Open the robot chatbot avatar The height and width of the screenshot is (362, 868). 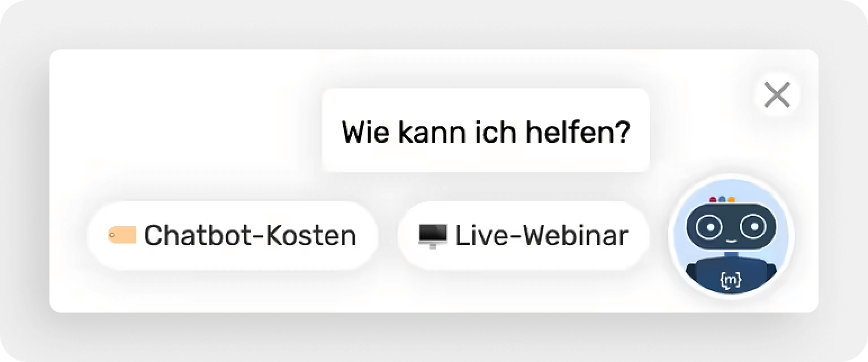point(731,237)
